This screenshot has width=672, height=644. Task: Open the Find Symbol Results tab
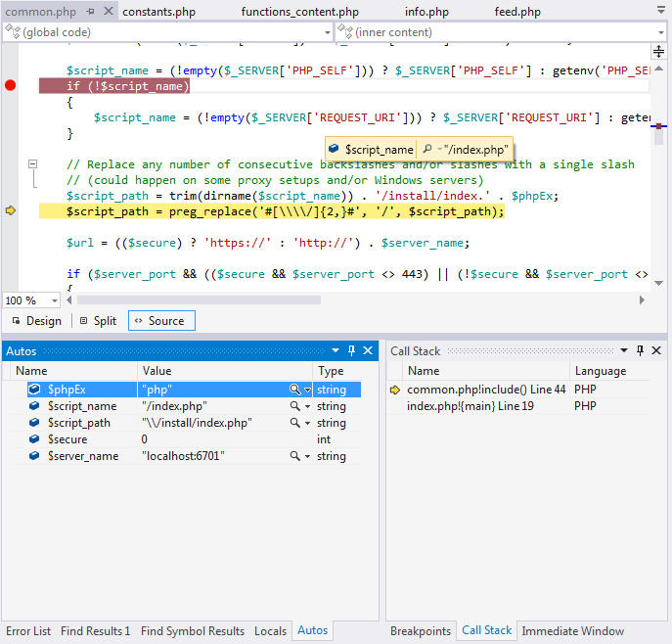click(193, 631)
